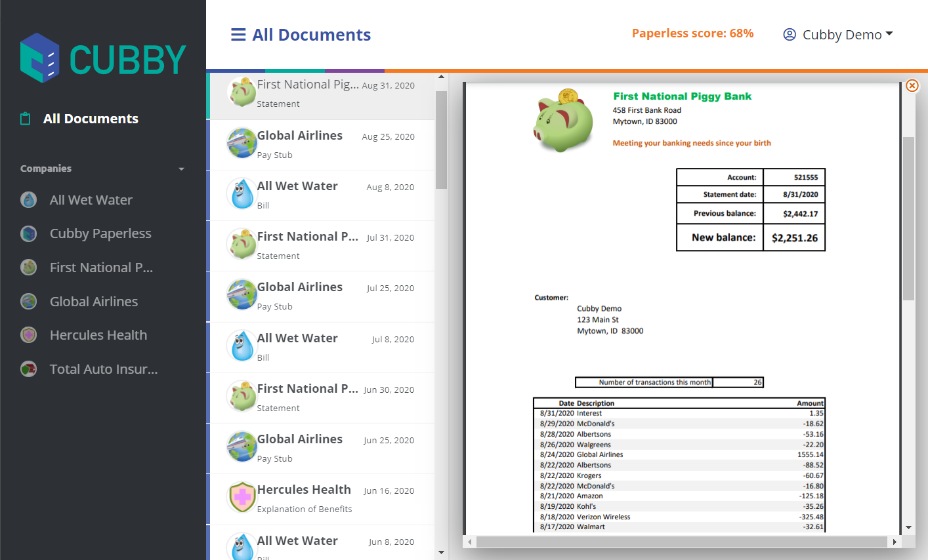This screenshot has height=560, width=928.
Task: Click the Total Auto Insurance sidebar icon
Action: (28, 369)
